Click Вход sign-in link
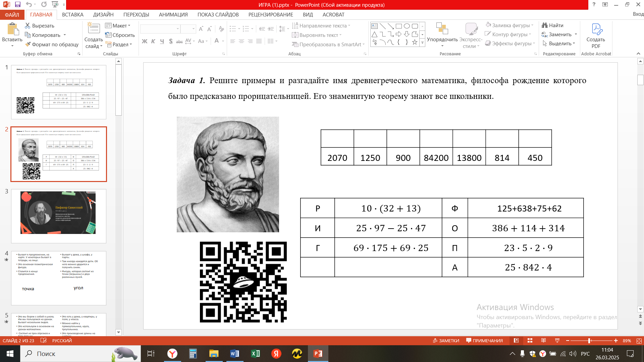 click(638, 14)
